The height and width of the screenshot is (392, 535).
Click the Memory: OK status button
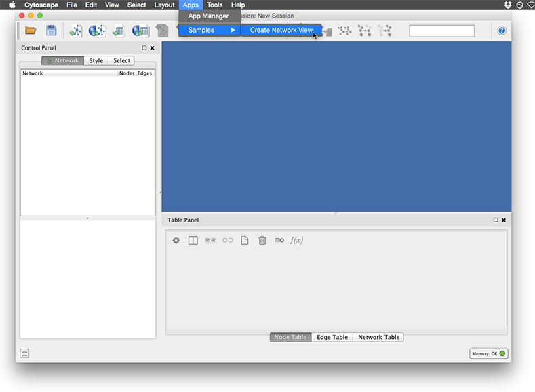point(489,353)
